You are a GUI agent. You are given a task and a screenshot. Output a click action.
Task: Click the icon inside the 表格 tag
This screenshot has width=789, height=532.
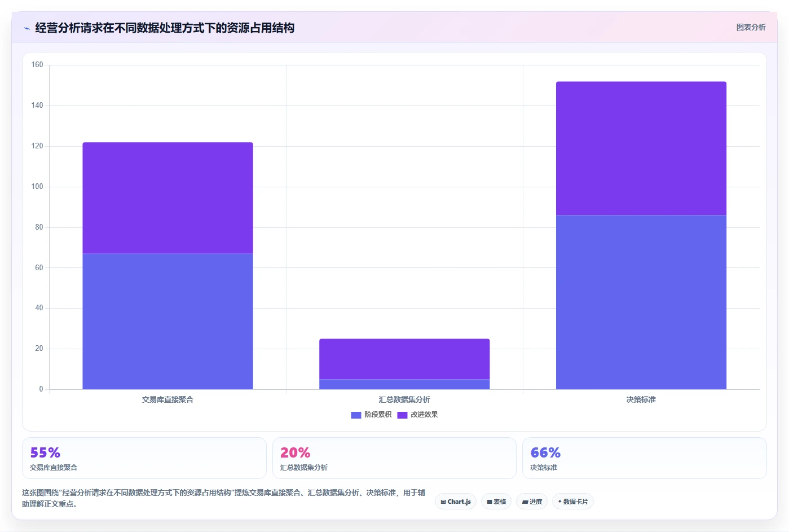pyautogui.click(x=490, y=502)
